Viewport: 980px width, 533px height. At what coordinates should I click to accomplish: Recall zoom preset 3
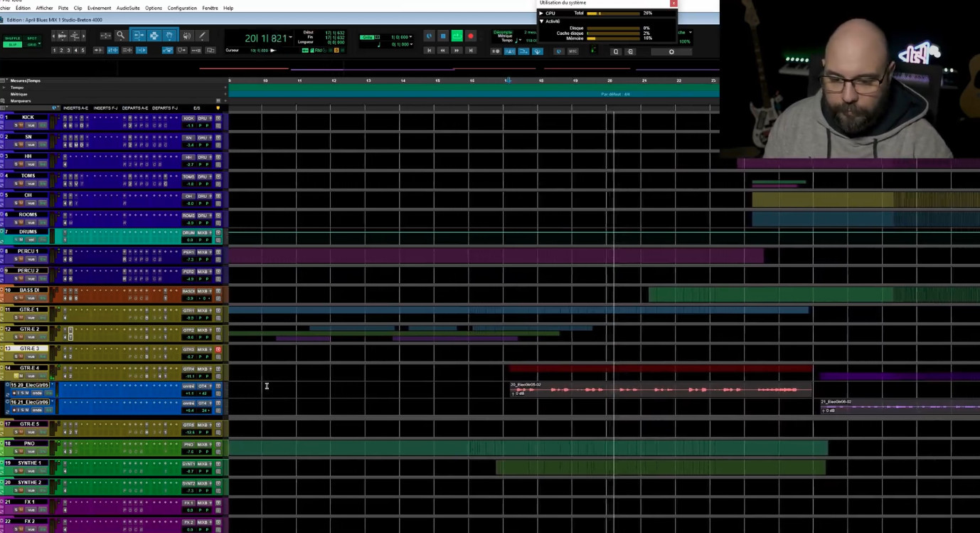click(x=68, y=51)
